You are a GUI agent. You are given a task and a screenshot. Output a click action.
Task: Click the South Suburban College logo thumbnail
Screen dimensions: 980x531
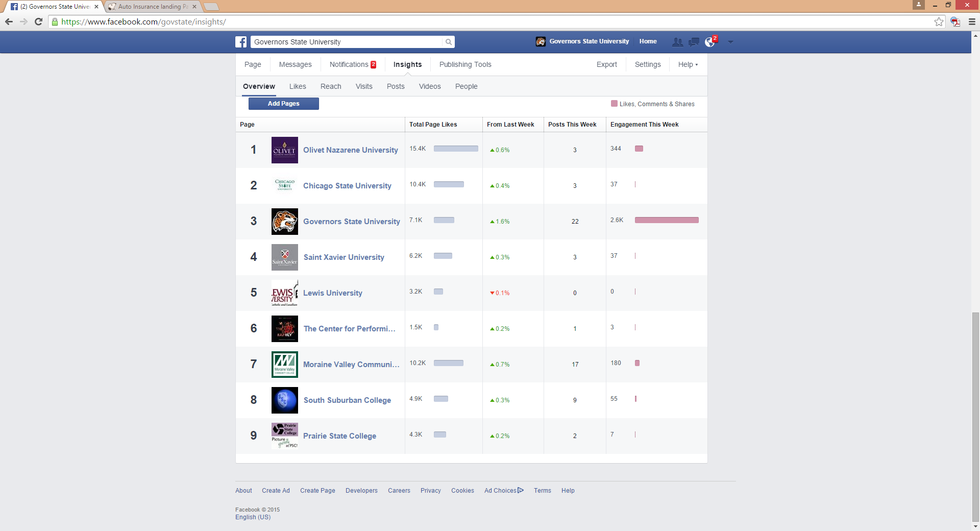point(285,400)
